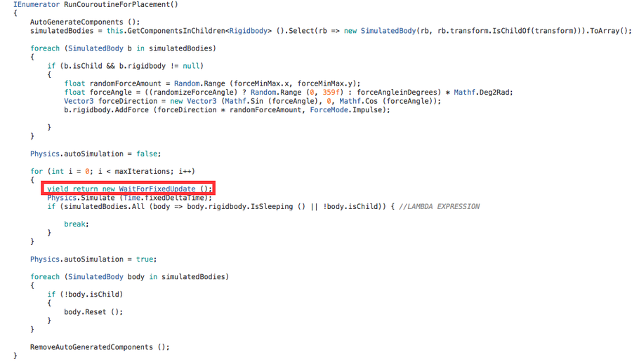Image resolution: width=639 pixels, height=364 pixels.
Task: Click the '359f' numeric literal
Action: [331, 93]
